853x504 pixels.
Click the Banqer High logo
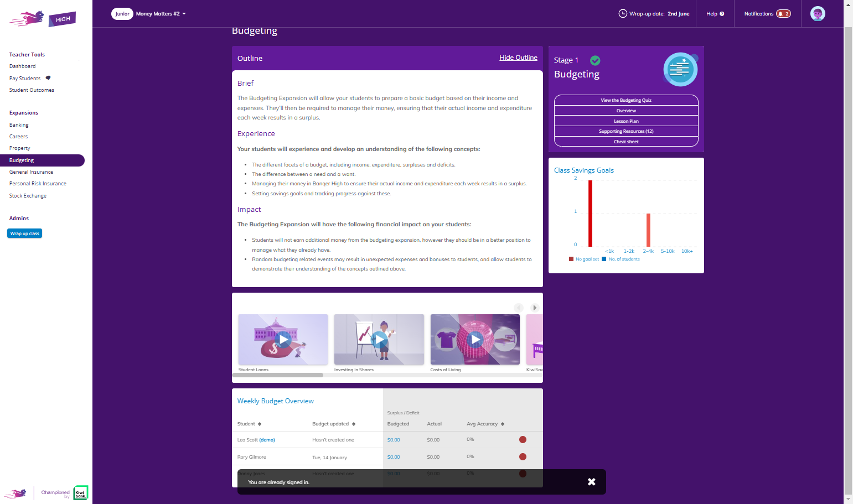tap(43, 19)
